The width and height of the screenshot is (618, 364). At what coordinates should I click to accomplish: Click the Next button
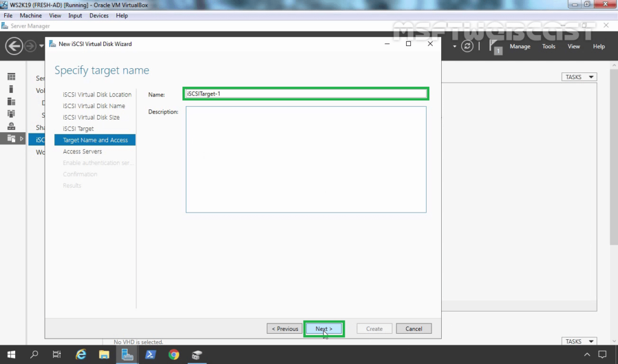(x=324, y=328)
